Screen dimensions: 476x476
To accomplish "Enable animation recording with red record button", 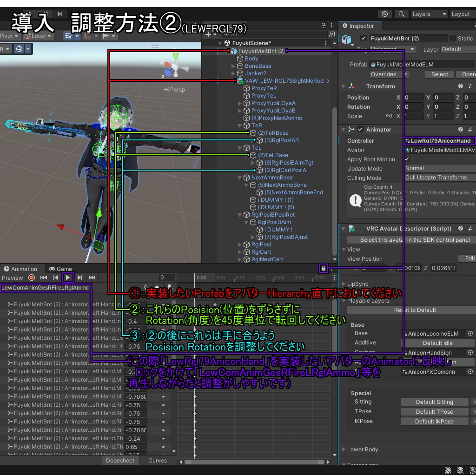I will coord(31,278).
